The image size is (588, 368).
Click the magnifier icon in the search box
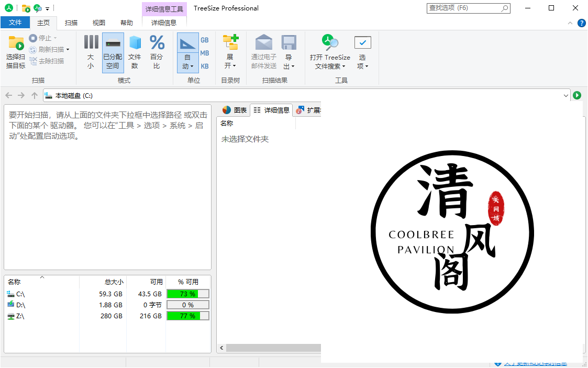click(x=505, y=8)
